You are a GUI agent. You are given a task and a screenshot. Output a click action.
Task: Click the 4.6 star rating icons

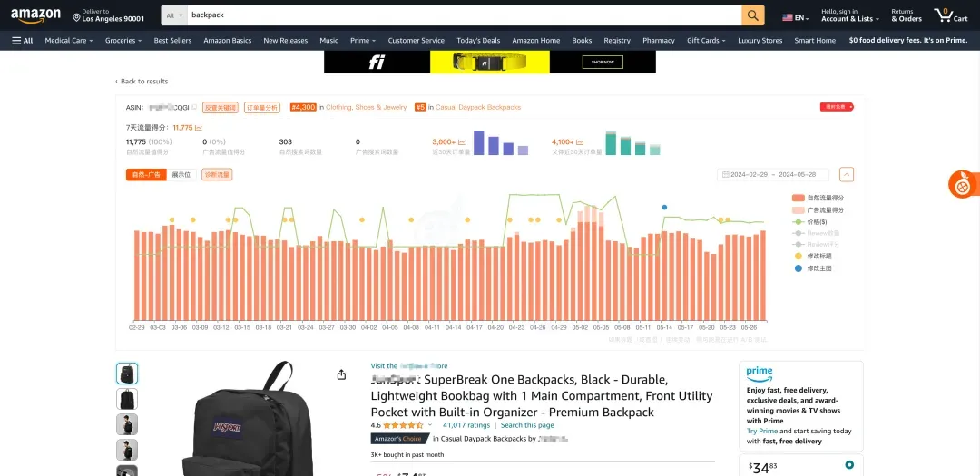pos(403,425)
